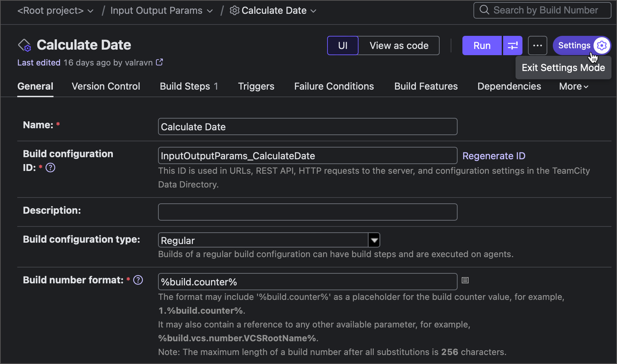The height and width of the screenshot is (364, 617).
Task: Click Exit Settings Mode
Action: (563, 68)
